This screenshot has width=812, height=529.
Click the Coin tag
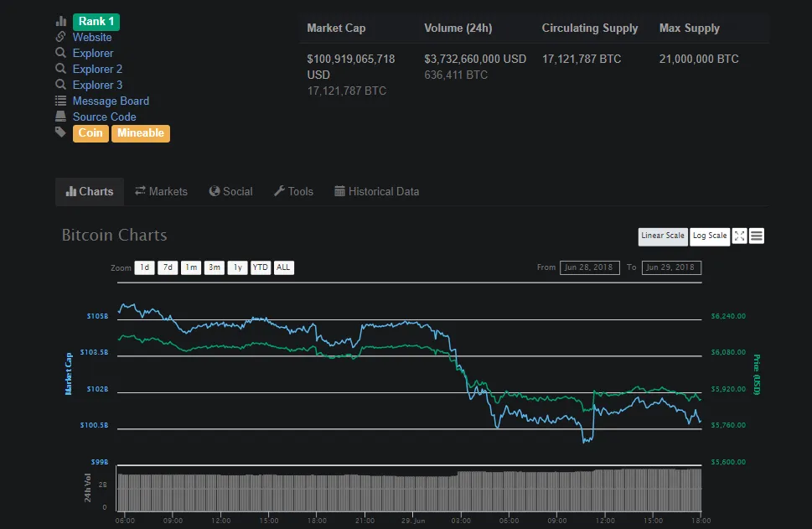point(91,133)
